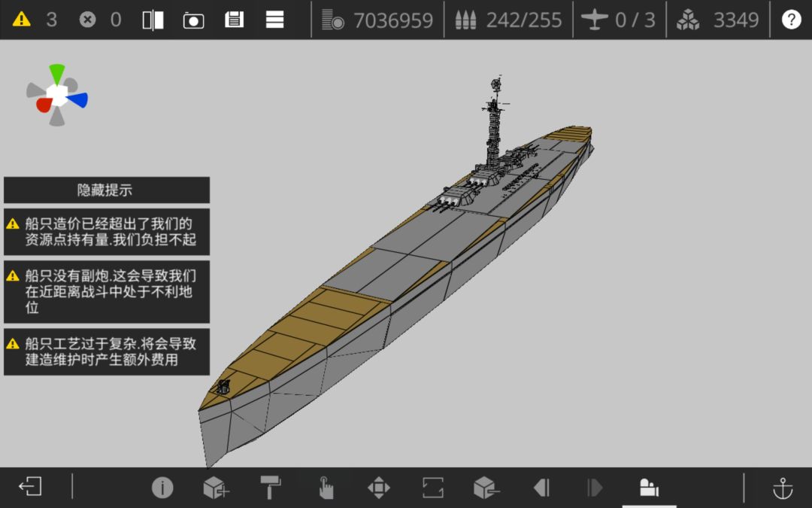Add a new part with cube plus icon

click(x=216, y=487)
